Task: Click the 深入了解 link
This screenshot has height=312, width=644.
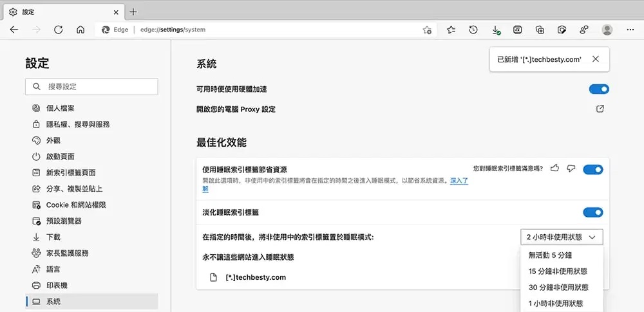Action: point(459,180)
